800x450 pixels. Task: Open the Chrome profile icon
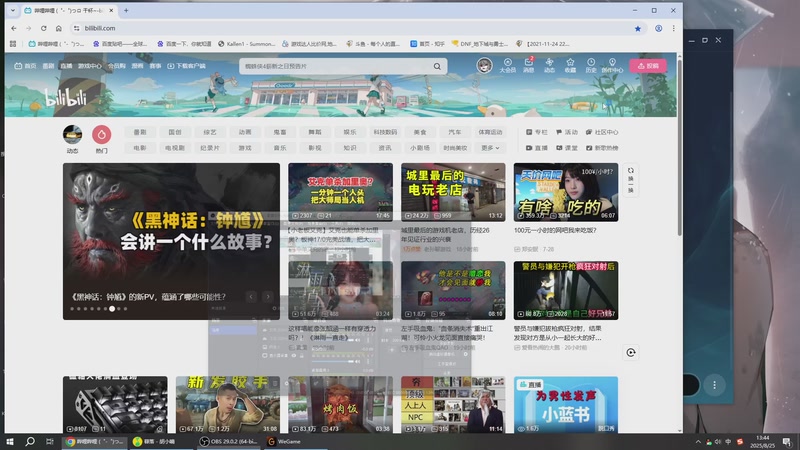coord(659,29)
